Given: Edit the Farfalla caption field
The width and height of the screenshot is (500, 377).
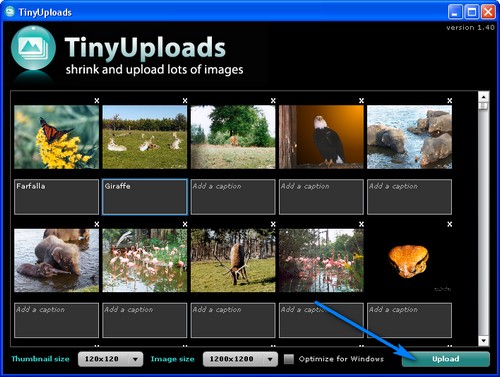Looking at the screenshot, I should coord(56,197).
